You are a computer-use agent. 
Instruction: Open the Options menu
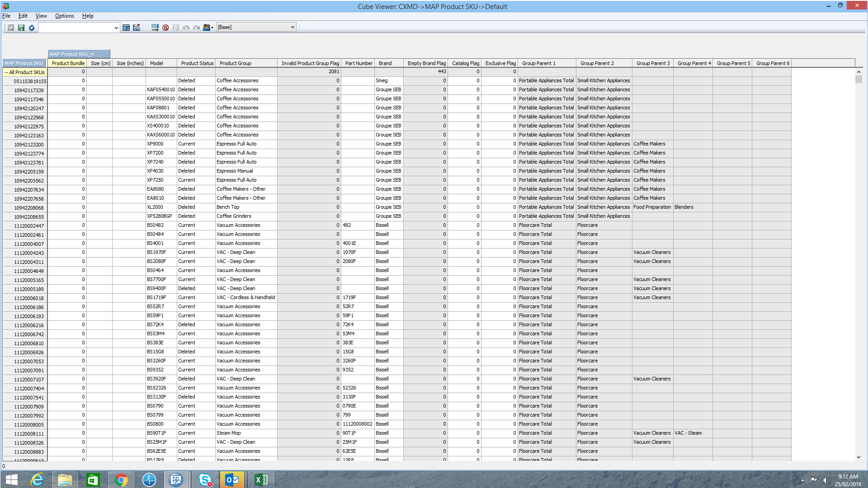(x=64, y=16)
